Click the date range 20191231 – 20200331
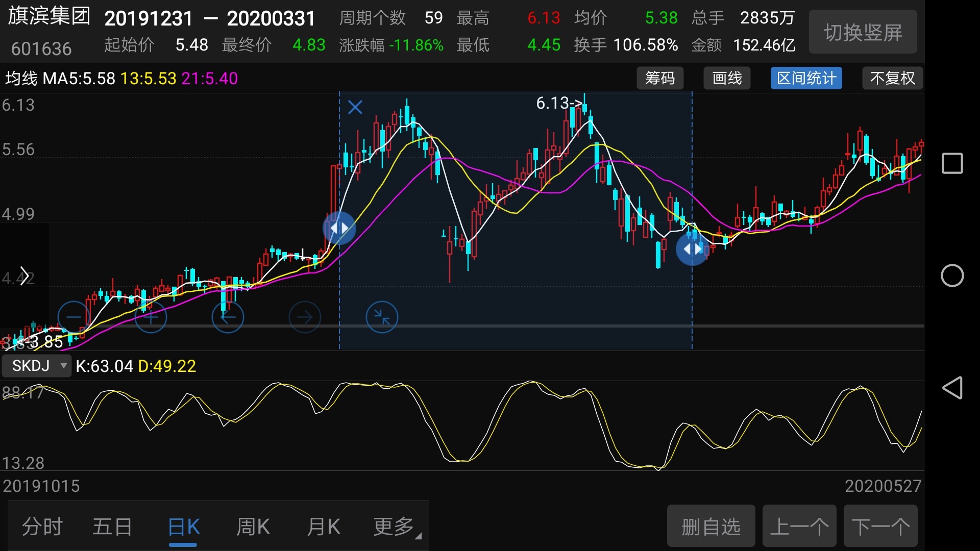This screenshot has height=551, width=980. tap(210, 19)
